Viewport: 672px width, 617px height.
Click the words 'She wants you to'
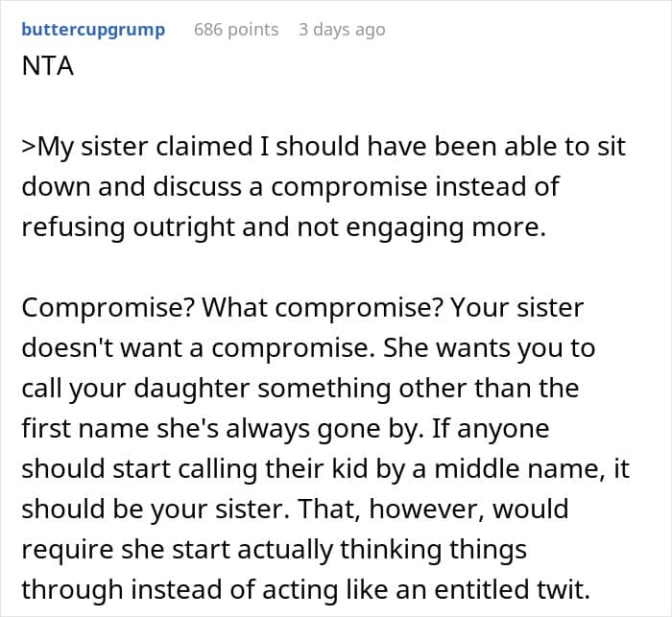coord(489,348)
